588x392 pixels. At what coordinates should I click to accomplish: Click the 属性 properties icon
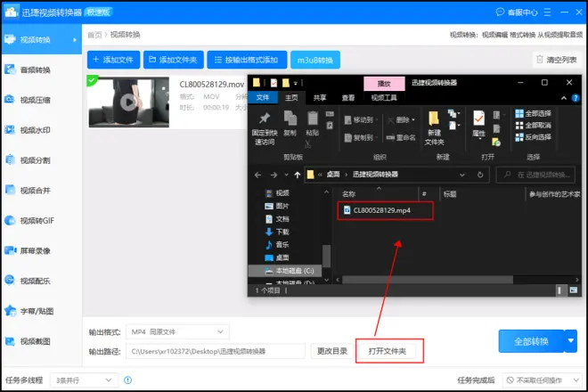[478, 118]
